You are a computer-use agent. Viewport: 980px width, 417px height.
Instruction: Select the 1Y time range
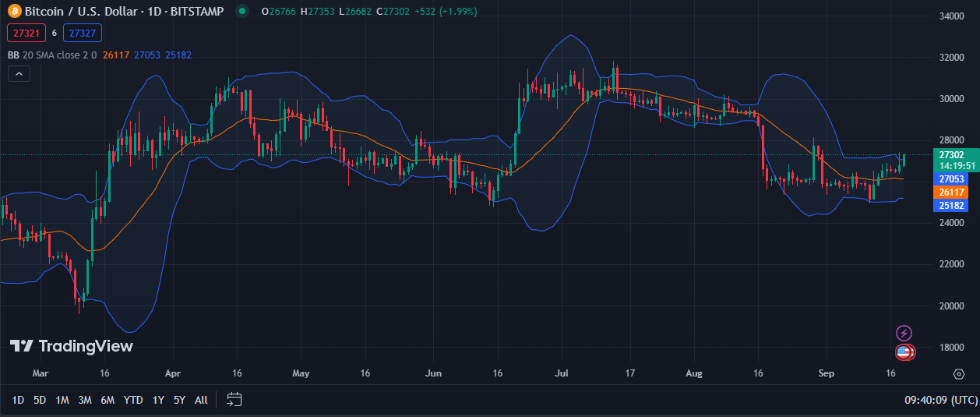coord(158,400)
